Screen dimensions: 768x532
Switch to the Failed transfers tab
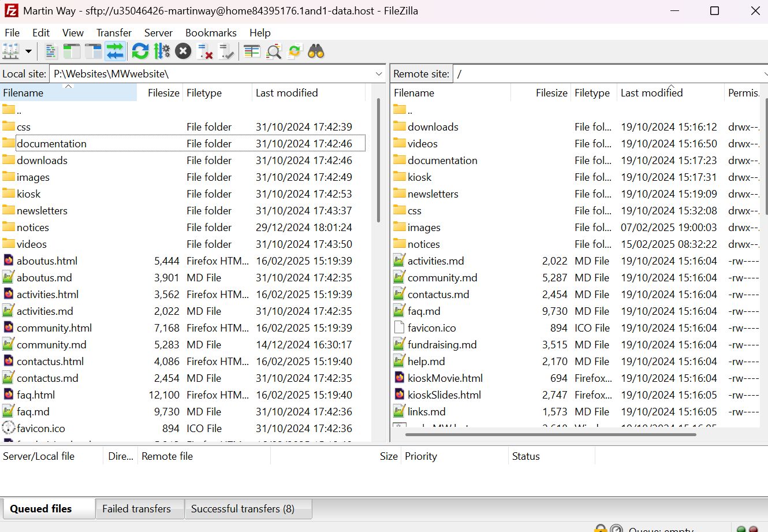[x=137, y=509]
